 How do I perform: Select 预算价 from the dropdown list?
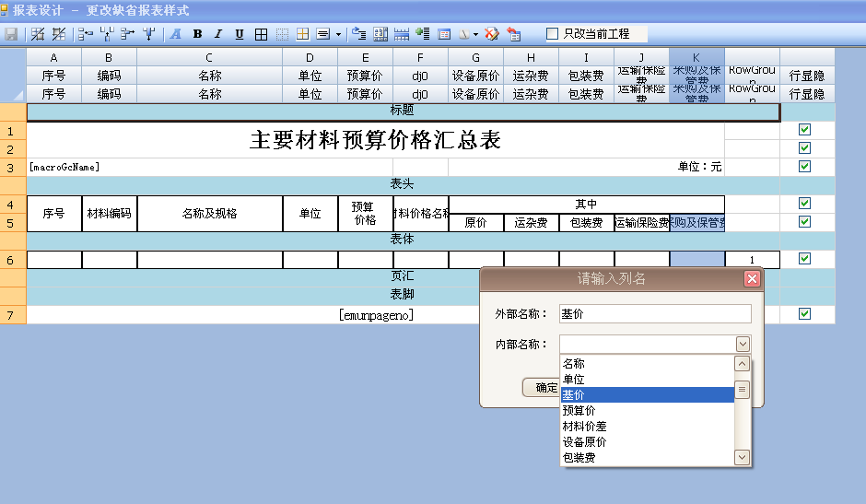579,410
